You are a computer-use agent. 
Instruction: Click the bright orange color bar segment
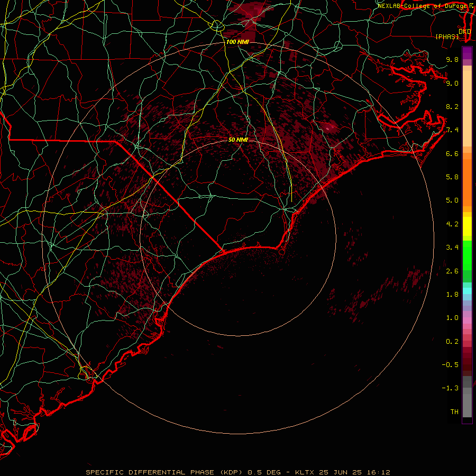(x=467, y=183)
